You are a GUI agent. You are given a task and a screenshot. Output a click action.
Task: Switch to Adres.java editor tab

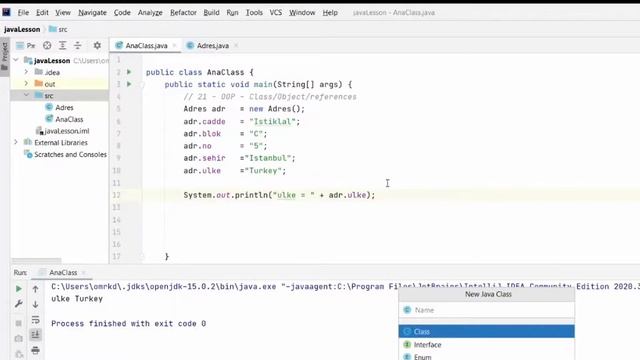click(213, 46)
